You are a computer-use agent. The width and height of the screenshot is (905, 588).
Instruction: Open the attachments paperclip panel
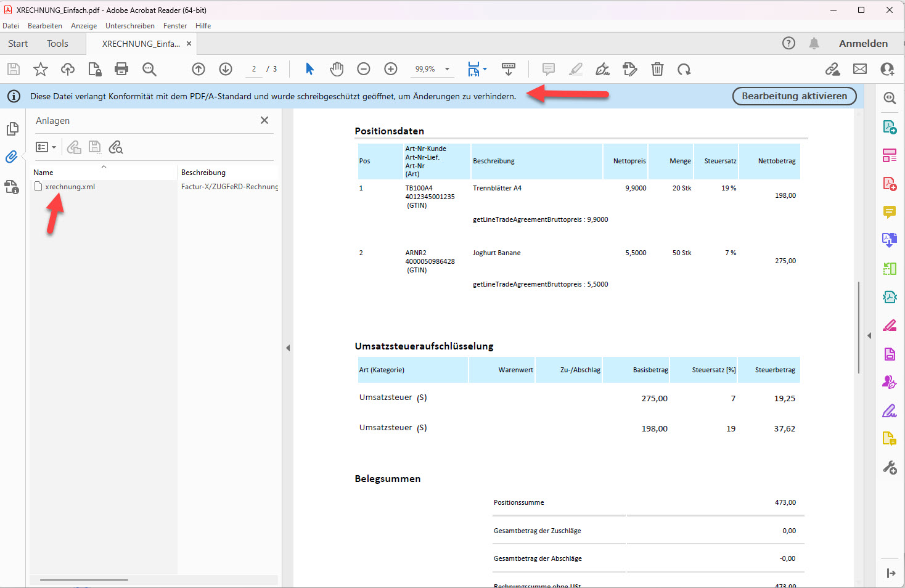12,157
